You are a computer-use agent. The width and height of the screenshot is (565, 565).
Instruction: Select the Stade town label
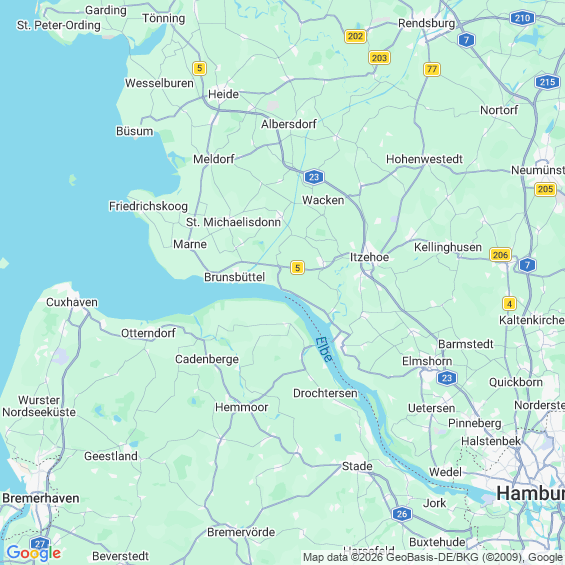(x=357, y=466)
